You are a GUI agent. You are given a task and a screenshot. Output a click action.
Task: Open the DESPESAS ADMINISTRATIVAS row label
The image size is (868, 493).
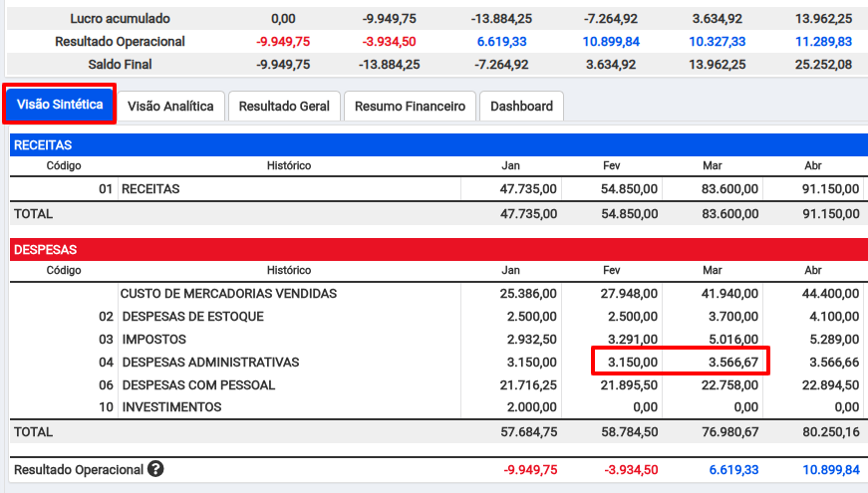[x=210, y=363]
